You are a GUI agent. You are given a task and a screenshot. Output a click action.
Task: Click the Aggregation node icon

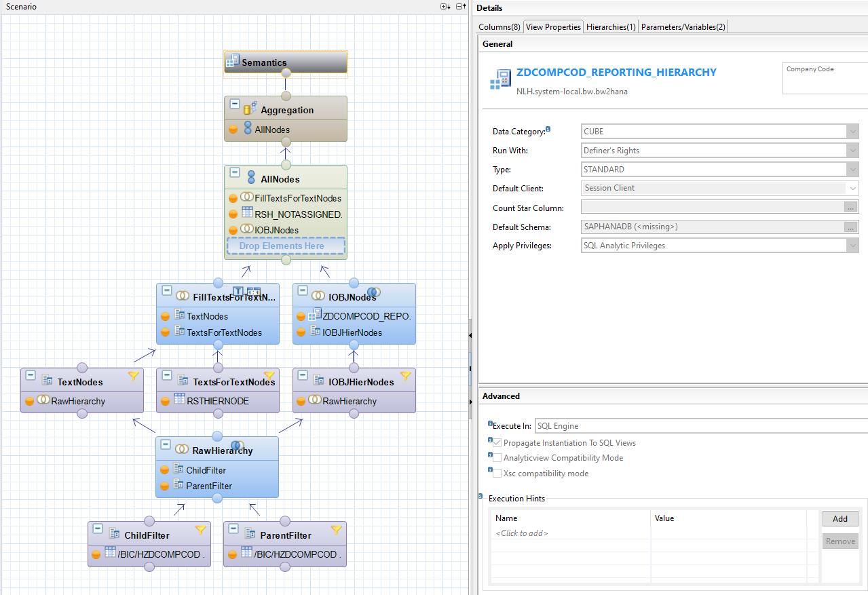pos(248,110)
